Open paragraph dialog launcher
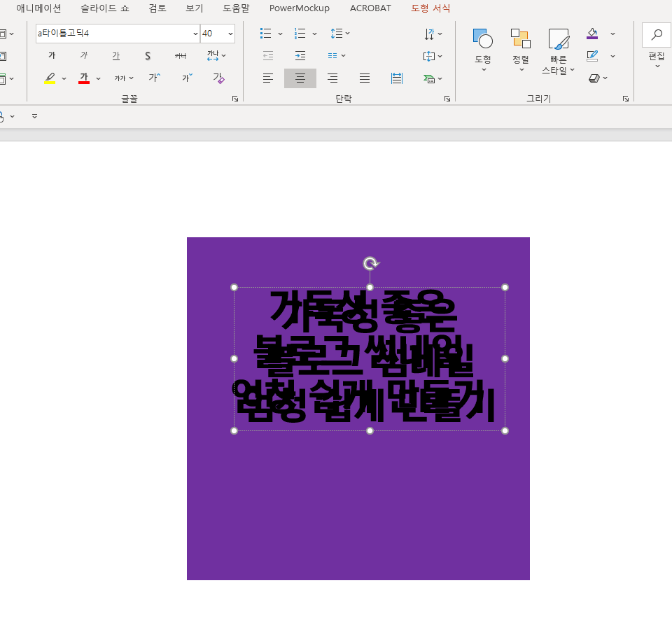The width and height of the screenshot is (672, 639). coord(447,99)
